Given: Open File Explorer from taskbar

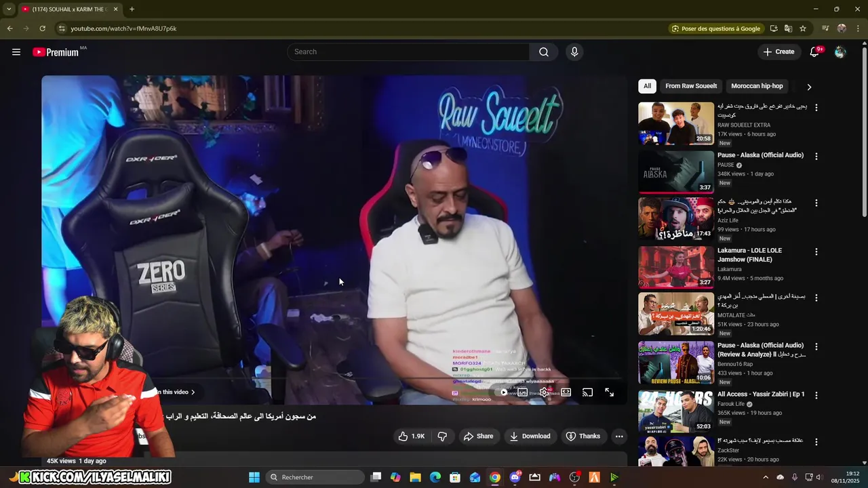Looking at the screenshot, I should [415, 477].
